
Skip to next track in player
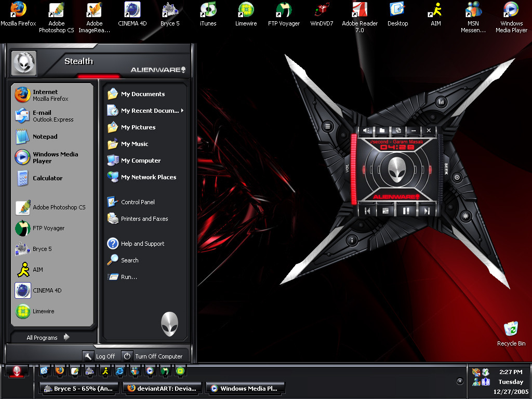(427, 211)
